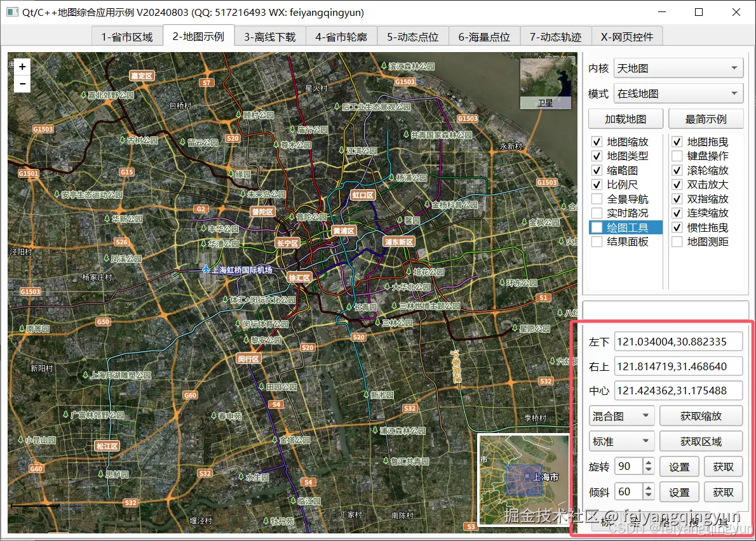Viewport: 756px width, 541px height.
Task: Open the 7-动态轨迹 tab
Action: 556,37
